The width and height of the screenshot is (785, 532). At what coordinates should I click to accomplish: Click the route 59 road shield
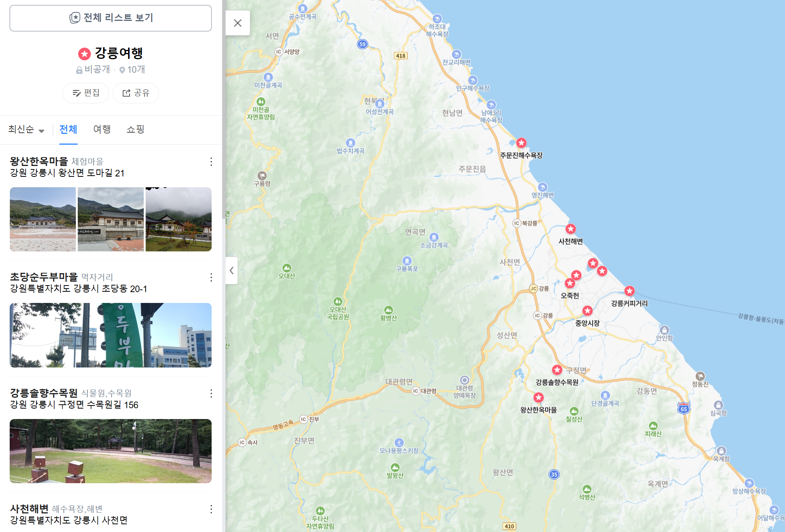[363, 44]
